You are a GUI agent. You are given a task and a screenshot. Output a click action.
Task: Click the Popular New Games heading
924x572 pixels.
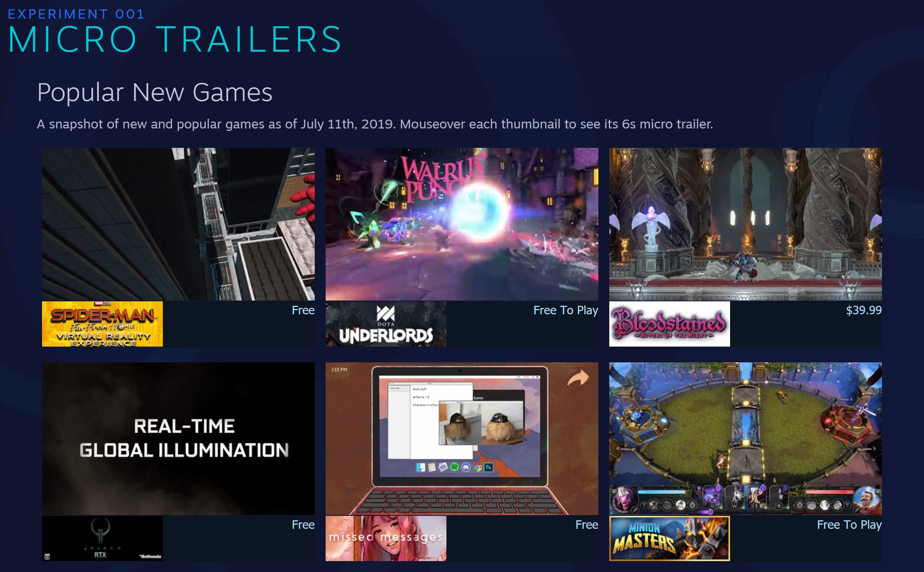click(155, 93)
